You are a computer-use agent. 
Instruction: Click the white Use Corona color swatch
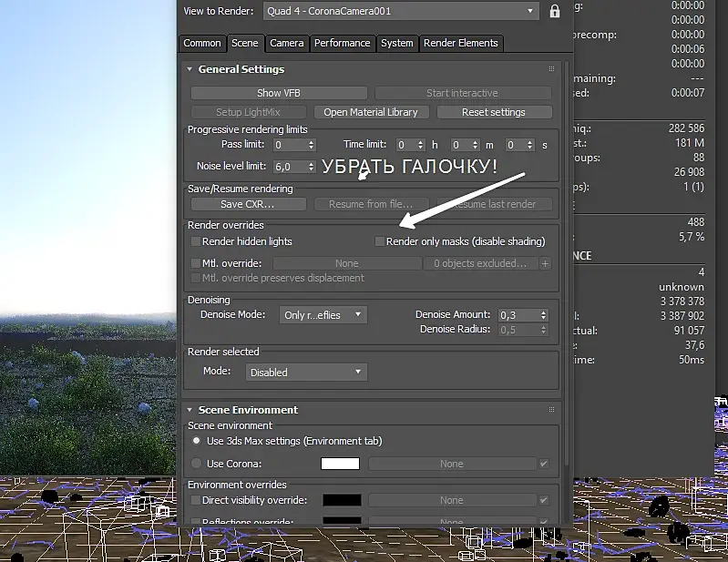click(x=341, y=464)
